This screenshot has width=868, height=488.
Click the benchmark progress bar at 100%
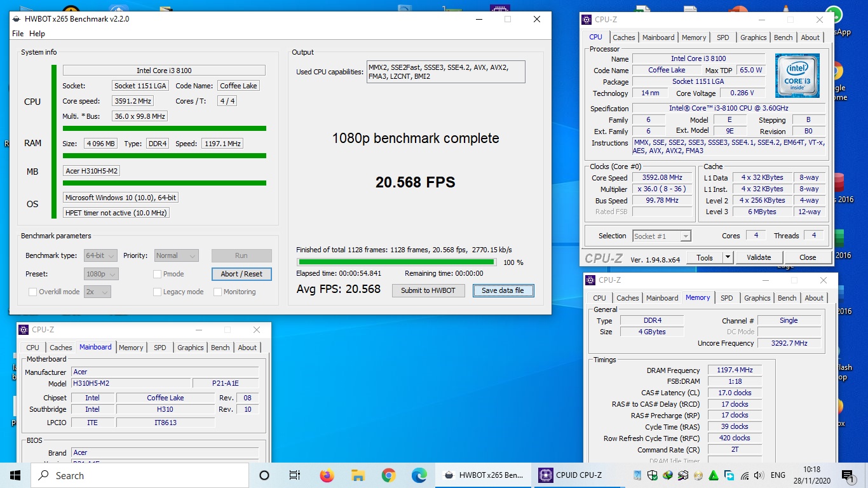[x=397, y=262]
